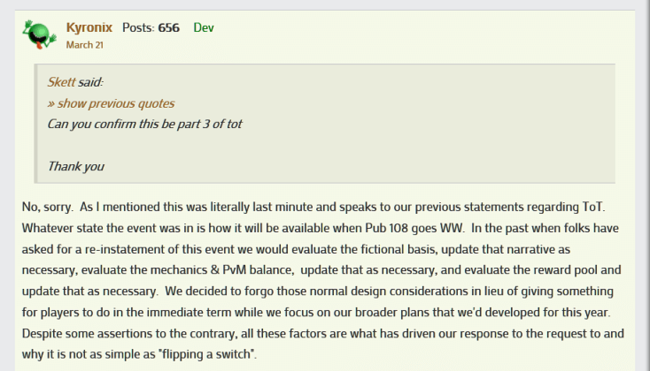Click the word 'said:' in the quote header
The height and width of the screenshot is (371, 650).
tap(91, 82)
